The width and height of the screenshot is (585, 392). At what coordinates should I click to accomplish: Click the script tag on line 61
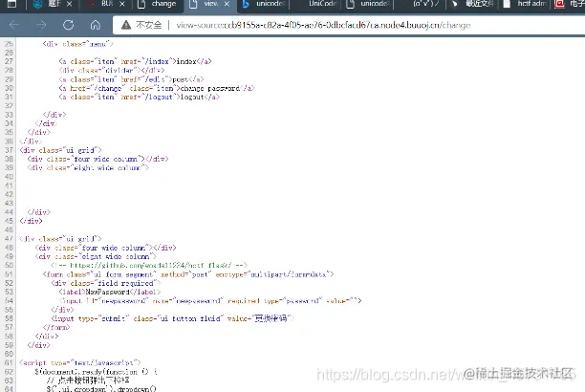(x=80, y=362)
